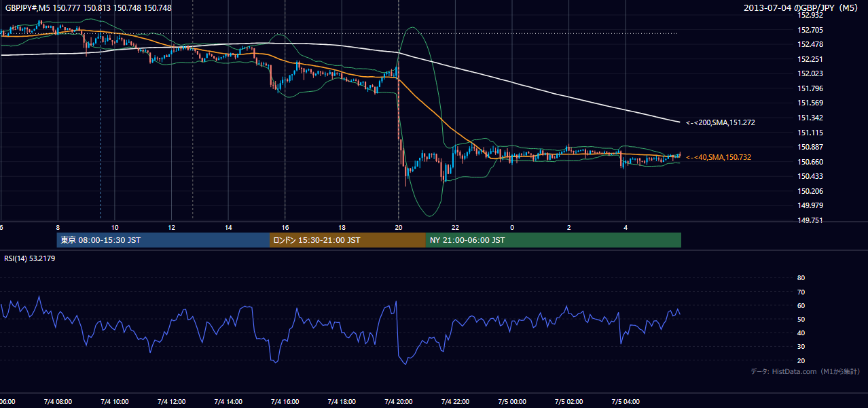Viewport: 868px width, 408px height.
Task: Click price axis value 152.705
Action: tap(810, 30)
